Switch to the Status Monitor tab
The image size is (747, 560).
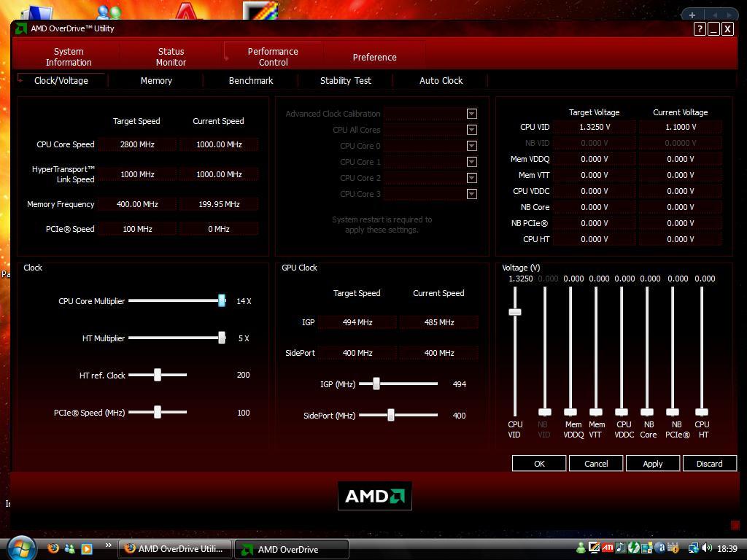(x=171, y=57)
